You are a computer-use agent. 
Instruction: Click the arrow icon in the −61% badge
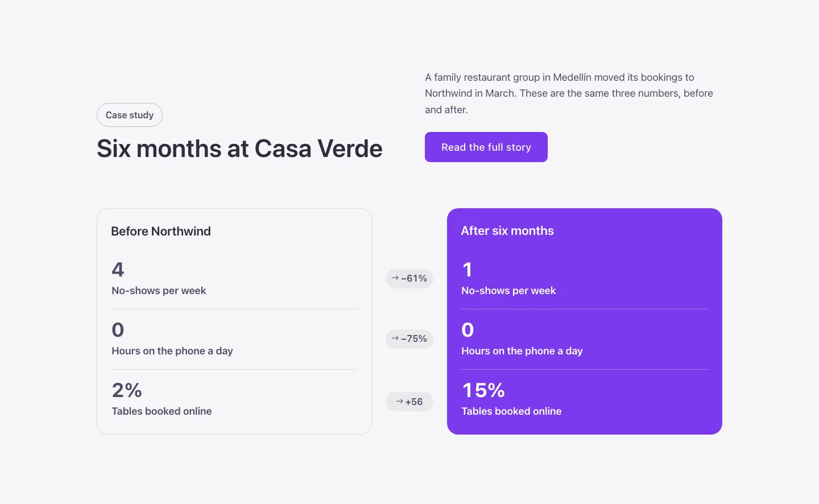pos(395,278)
